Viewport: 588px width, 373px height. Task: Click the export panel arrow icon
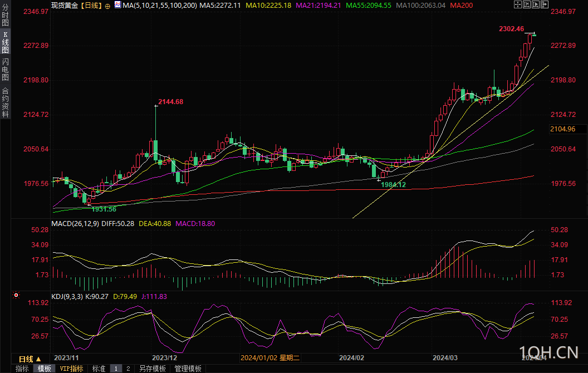pyautogui.click(x=545, y=4)
